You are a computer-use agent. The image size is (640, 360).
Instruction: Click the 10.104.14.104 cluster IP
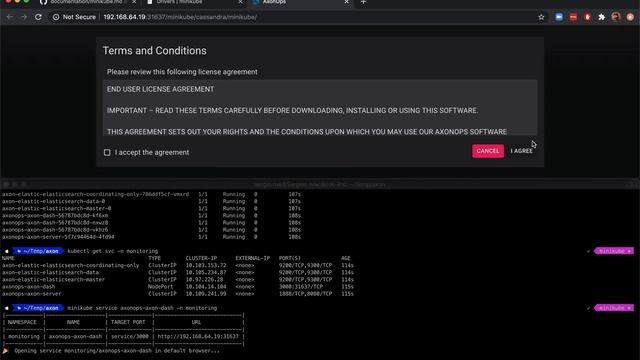point(206,287)
